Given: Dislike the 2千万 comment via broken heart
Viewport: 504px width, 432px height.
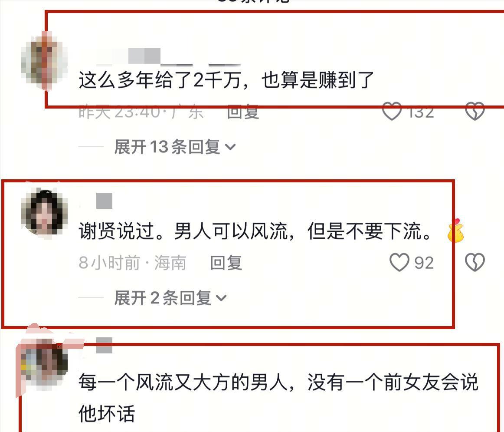Looking at the screenshot, I should tap(475, 111).
